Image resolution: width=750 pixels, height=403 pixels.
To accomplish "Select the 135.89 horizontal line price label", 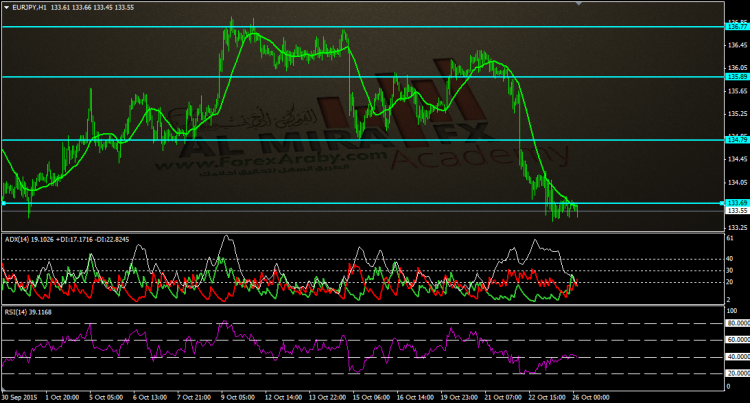I will tap(736, 77).
